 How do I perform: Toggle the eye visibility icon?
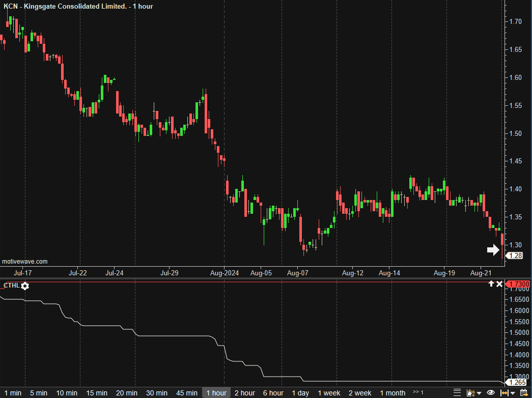(x=491, y=392)
